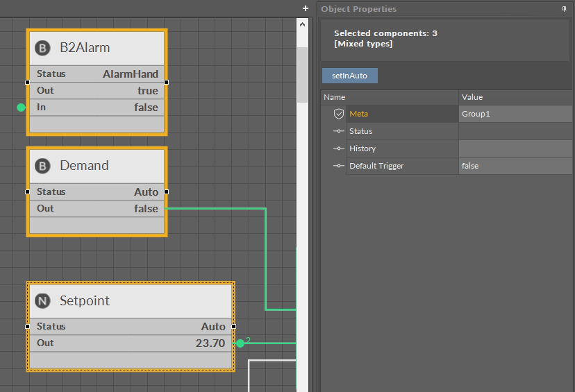
Task: Select the Meta property row
Action: 401,114
